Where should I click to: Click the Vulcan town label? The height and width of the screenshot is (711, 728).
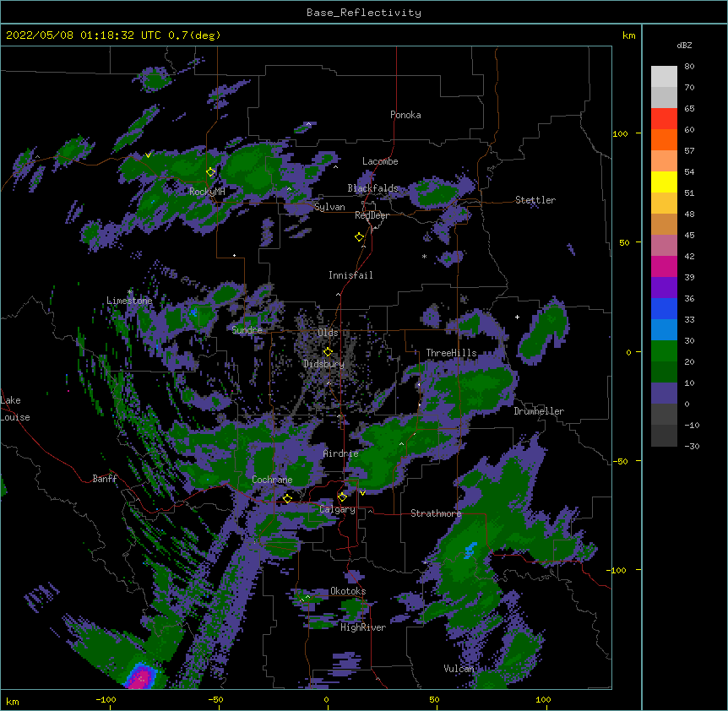point(459,669)
